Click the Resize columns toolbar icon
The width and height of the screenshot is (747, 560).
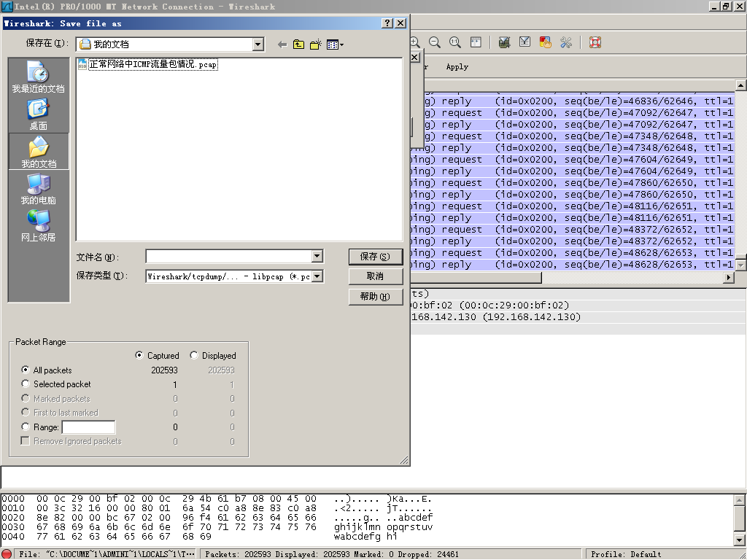click(x=476, y=42)
